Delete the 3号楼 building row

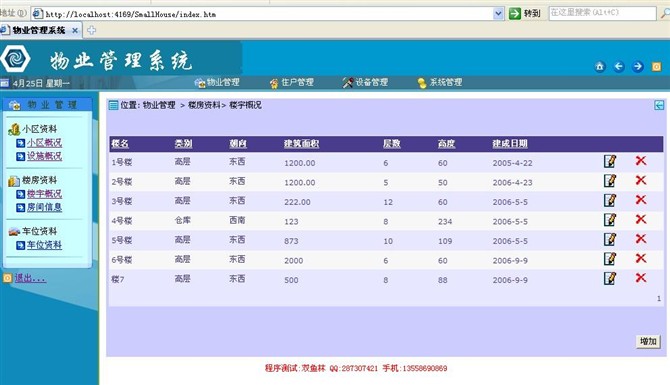(x=641, y=200)
